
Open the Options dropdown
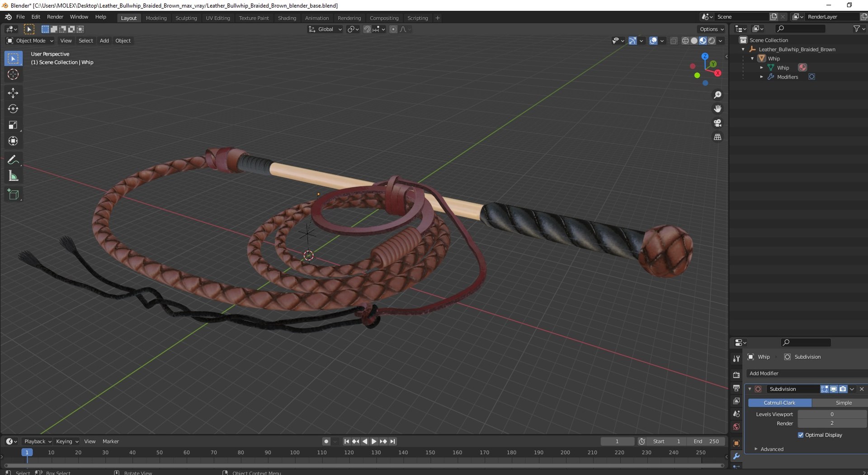[712, 29]
